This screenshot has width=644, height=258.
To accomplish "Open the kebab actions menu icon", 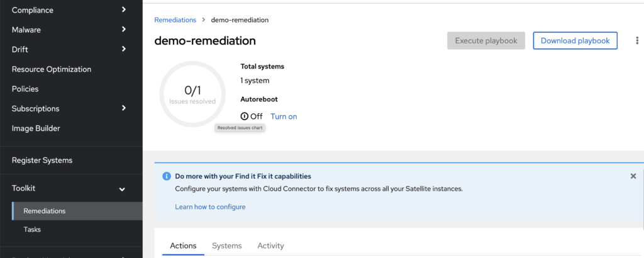I will [x=637, y=41].
